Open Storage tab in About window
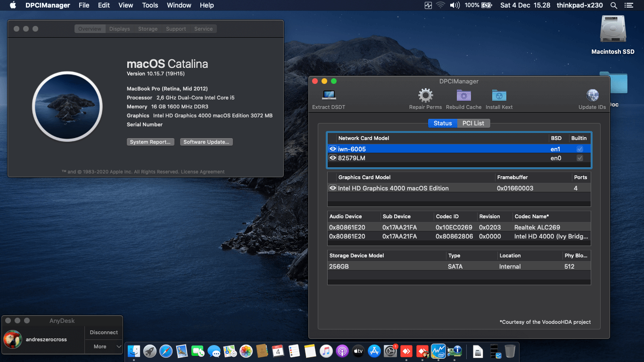Viewport: 644px width, 362px height. pos(148,29)
